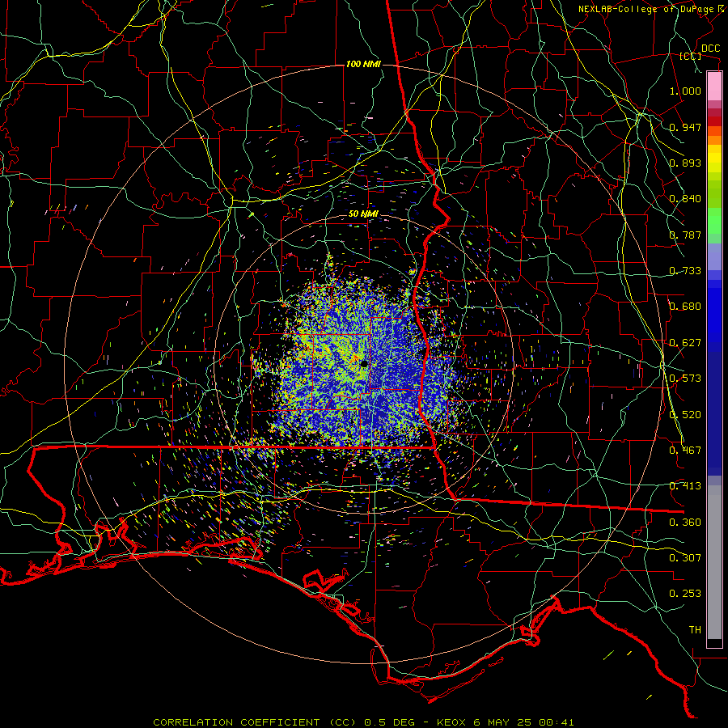Click the 50 NMI range ring label
The width and height of the screenshot is (728, 728).
[363, 214]
